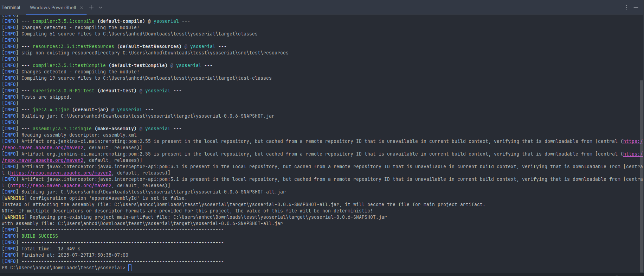Click the jar:3.4.1:jar goal text
This screenshot has height=276, width=644.
(51, 110)
